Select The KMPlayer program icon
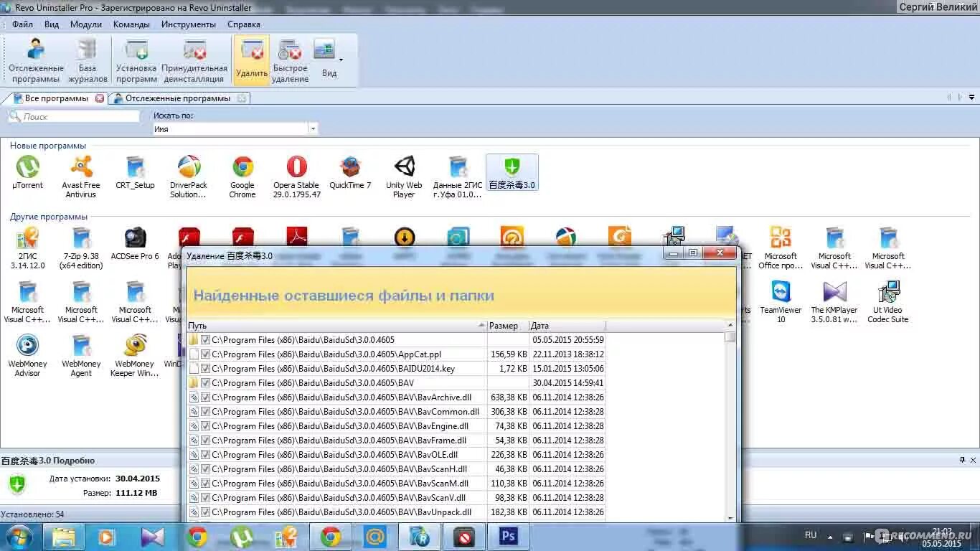 pyautogui.click(x=834, y=302)
